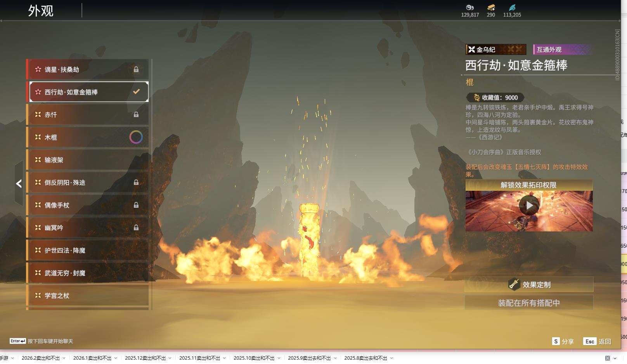This screenshot has width=627, height=364.
Task: Click 装配在所有搭配中 button
Action: pos(529,303)
